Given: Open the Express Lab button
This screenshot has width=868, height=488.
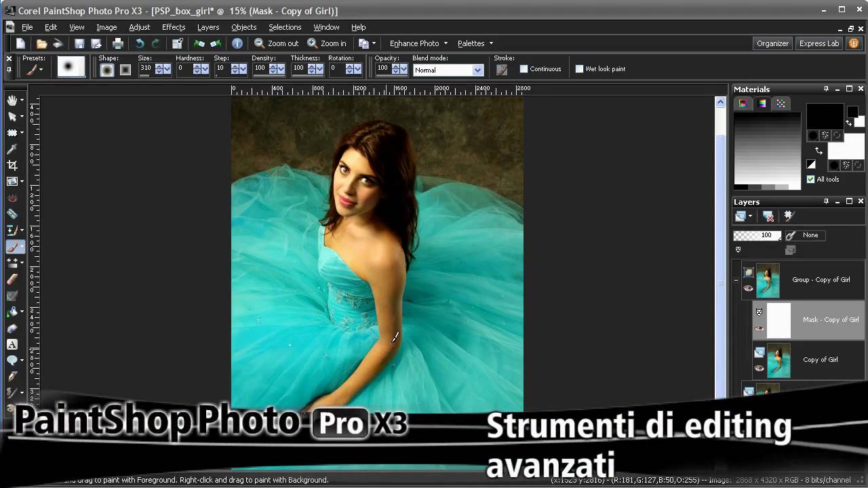Looking at the screenshot, I should coord(819,43).
